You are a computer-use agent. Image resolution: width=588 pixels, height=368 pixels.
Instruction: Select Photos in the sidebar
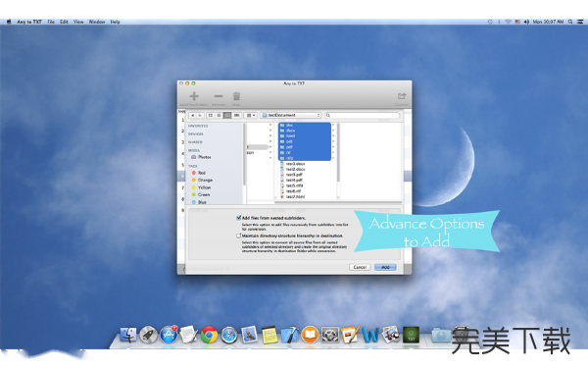coord(201,157)
